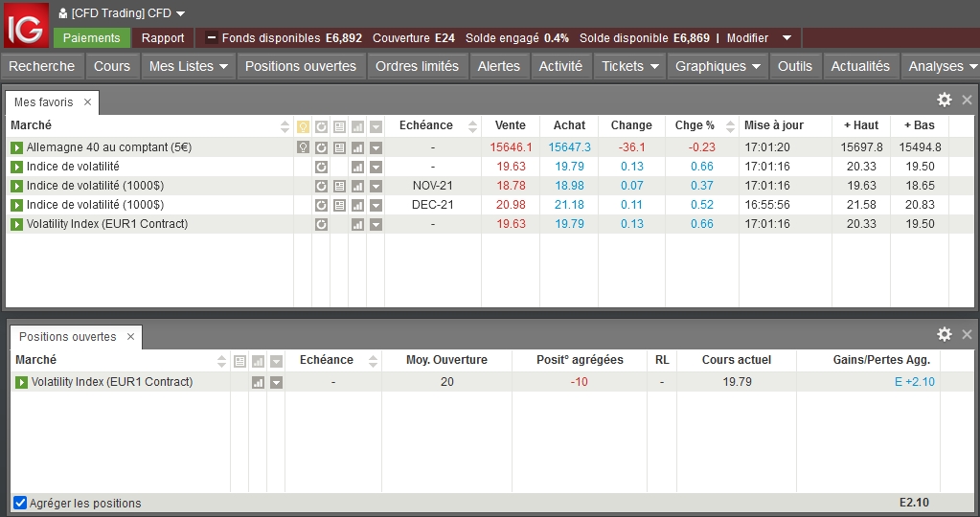Click the lightbulb header icon in favorites
The width and height of the screenshot is (980, 517).
click(303, 126)
